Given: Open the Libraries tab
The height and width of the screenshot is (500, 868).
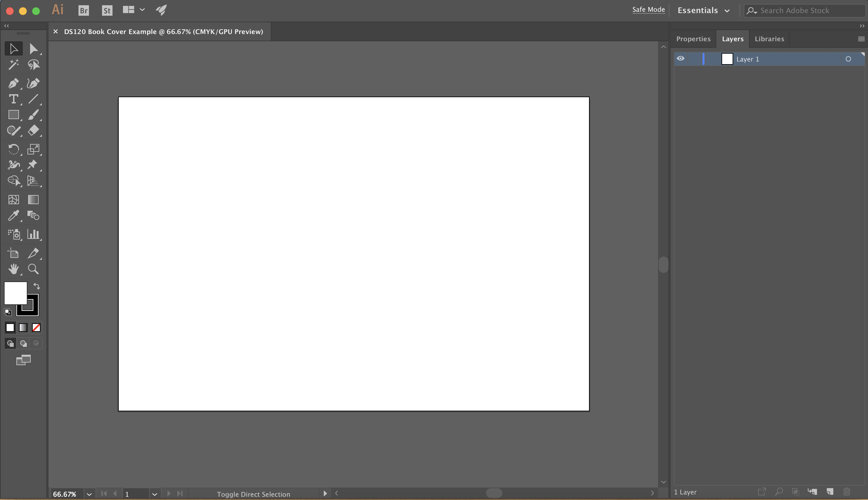Looking at the screenshot, I should pos(769,39).
